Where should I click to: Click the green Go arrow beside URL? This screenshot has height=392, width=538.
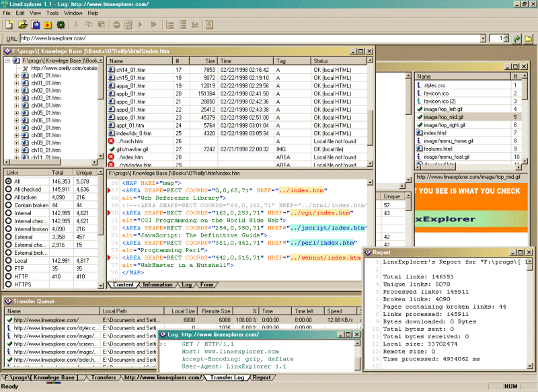pos(516,39)
